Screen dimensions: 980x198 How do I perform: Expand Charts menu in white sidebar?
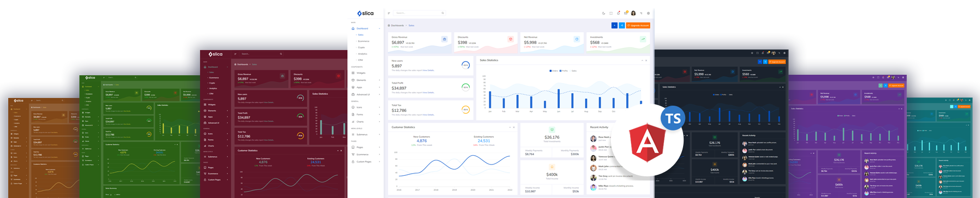[x=366, y=122]
